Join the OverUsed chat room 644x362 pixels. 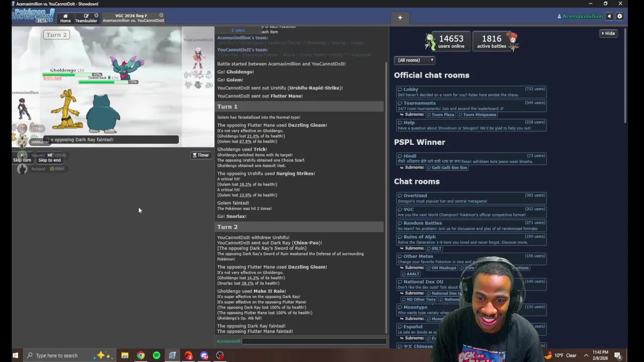tap(471, 198)
